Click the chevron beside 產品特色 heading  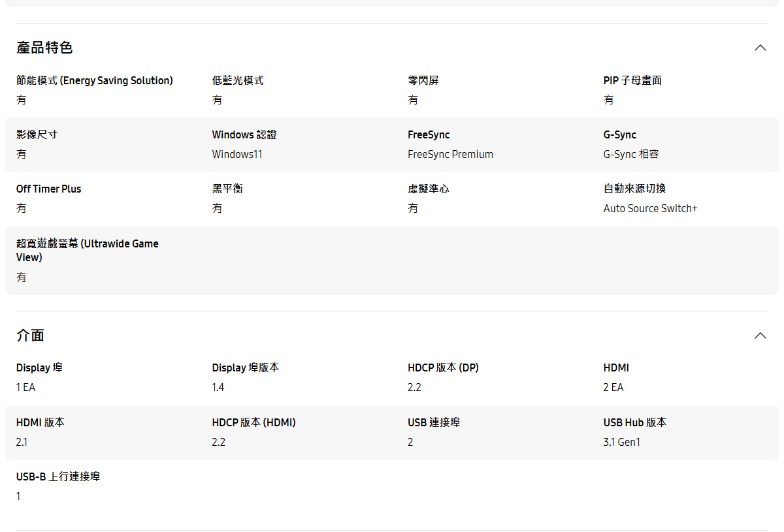[x=760, y=47]
